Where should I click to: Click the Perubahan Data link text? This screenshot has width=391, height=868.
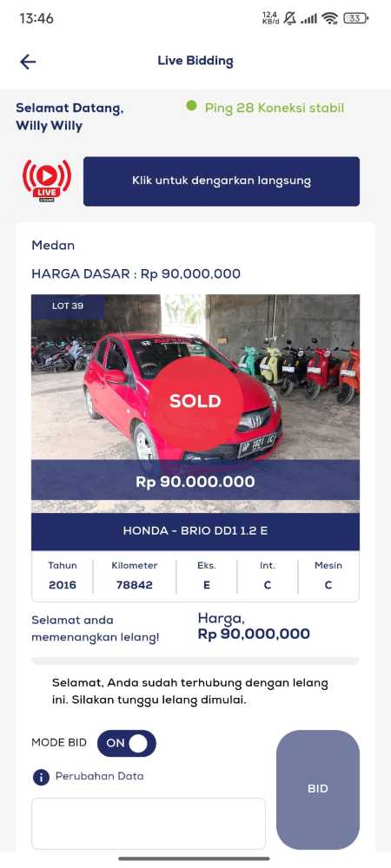tap(100, 776)
